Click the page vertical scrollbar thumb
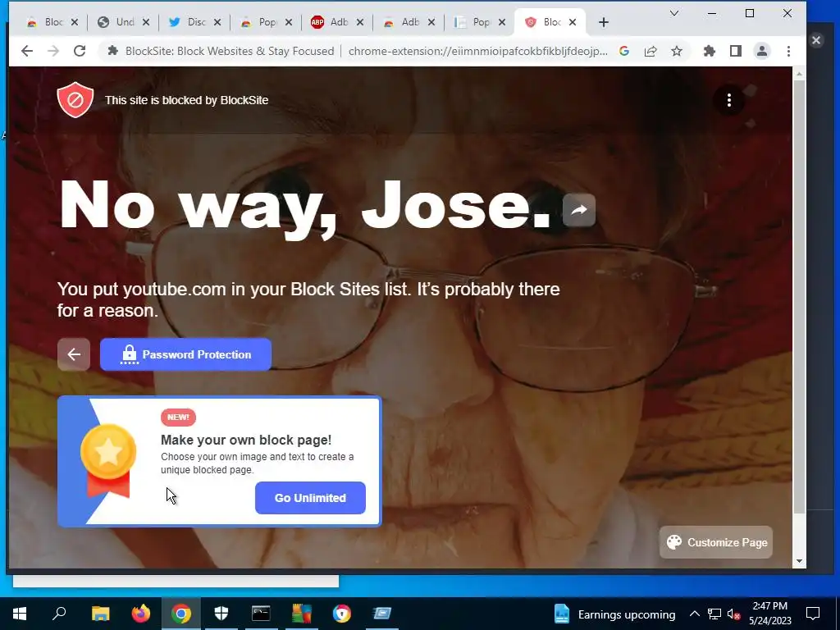The image size is (840, 630). pyautogui.click(x=799, y=296)
